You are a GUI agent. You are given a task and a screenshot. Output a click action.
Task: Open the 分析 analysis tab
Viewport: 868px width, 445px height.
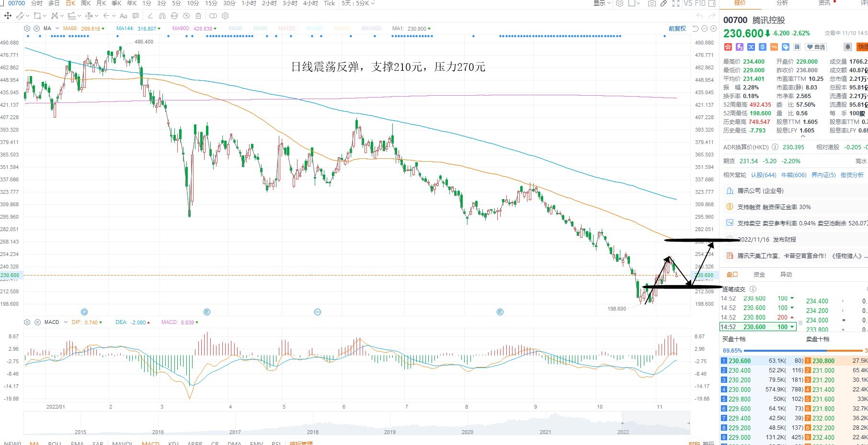coord(782,3)
